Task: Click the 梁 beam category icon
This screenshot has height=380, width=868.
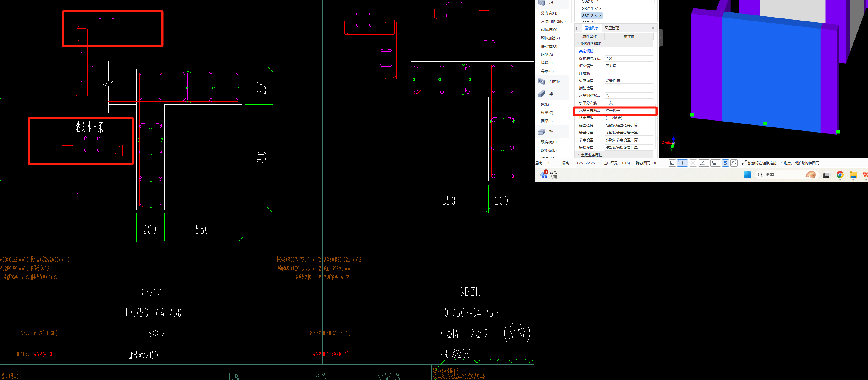Action: [542, 94]
